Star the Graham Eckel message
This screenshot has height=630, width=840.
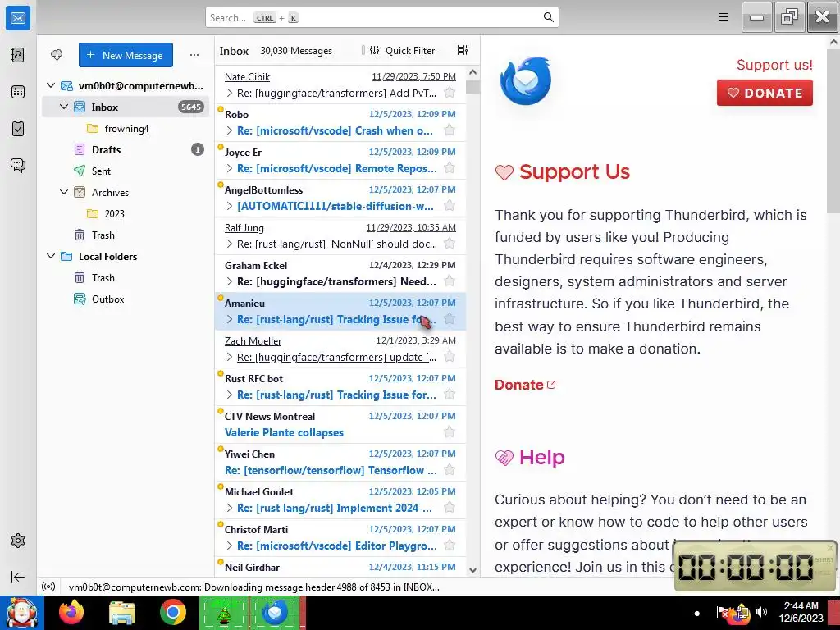pos(450,281)
